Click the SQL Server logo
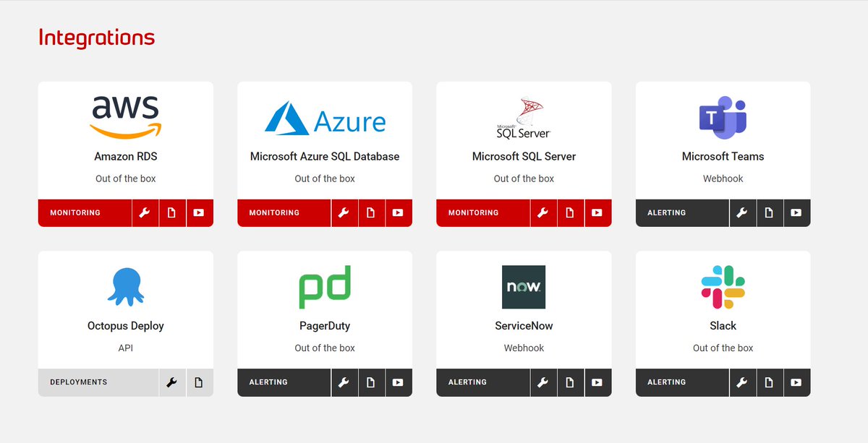 point(524,118)
